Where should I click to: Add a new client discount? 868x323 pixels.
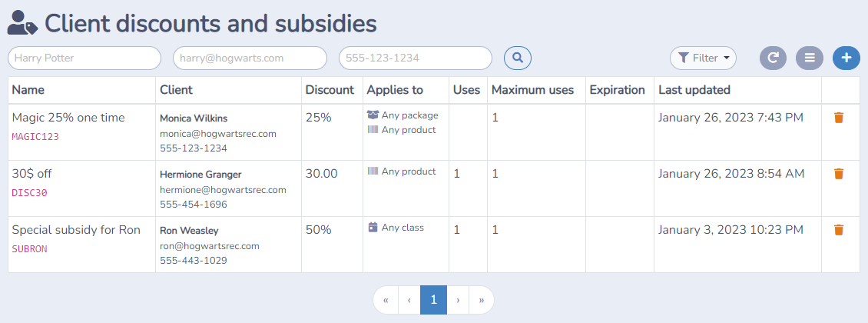[846, 58]
